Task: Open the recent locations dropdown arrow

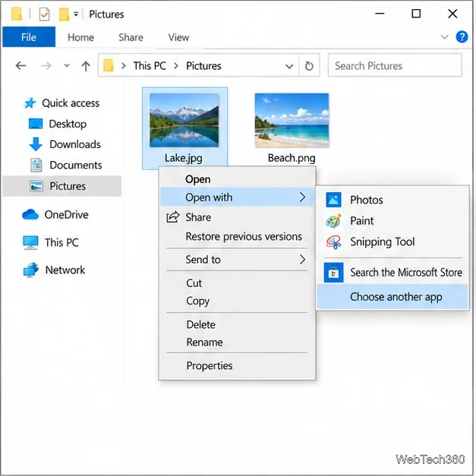Action: pos(67,65)
